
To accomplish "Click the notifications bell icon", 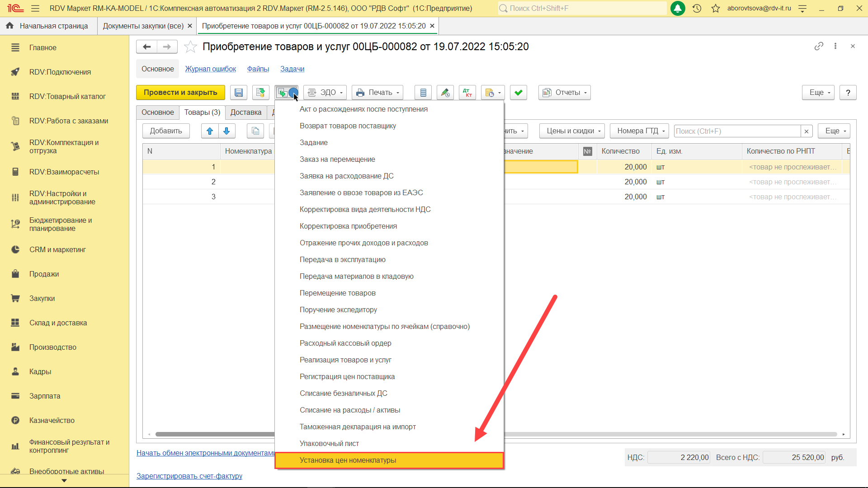I will tap(677, 8).
